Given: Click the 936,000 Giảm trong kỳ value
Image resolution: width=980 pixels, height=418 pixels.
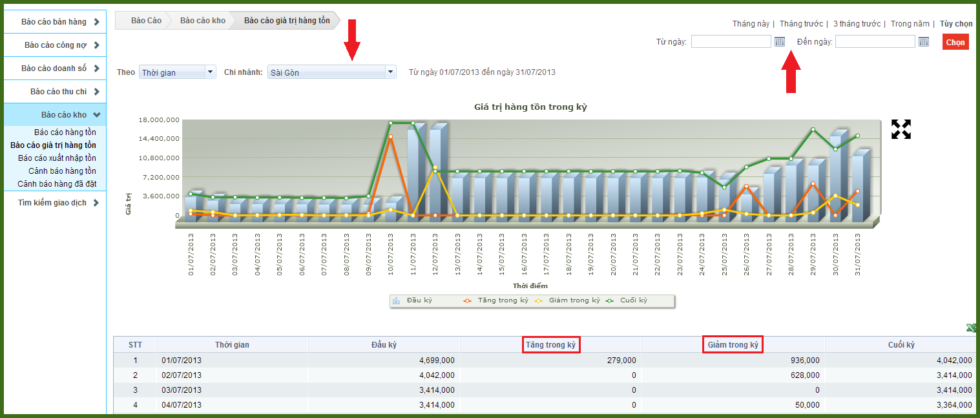Looking at the screenshot, I should pos(805,361).
